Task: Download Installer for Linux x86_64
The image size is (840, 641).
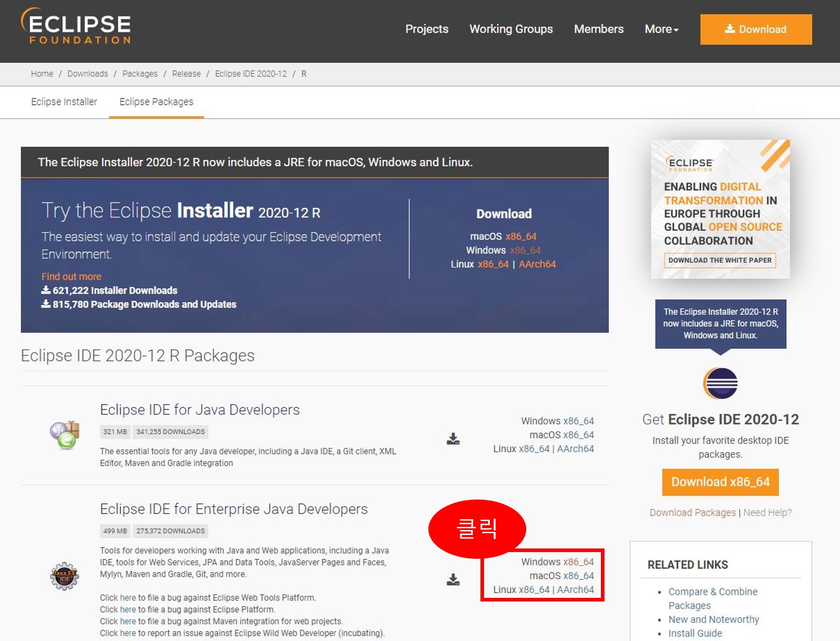Action: coord(493,264)
